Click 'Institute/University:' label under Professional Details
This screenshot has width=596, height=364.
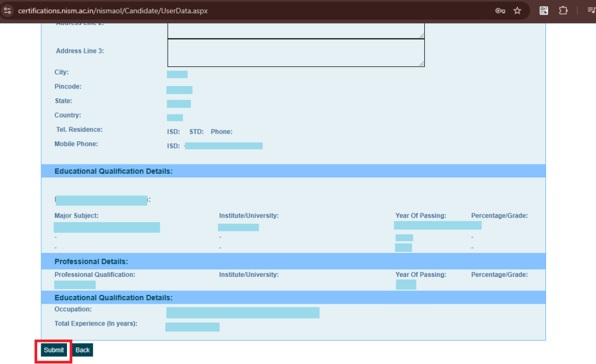pos(249,274)
